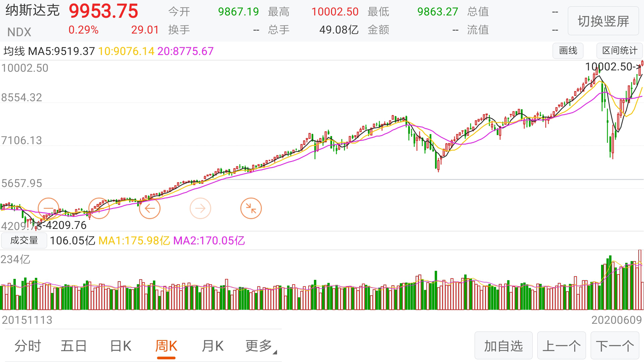Click the right arrow circle icon
Viewport: 644px width, 362px height.
200,208
